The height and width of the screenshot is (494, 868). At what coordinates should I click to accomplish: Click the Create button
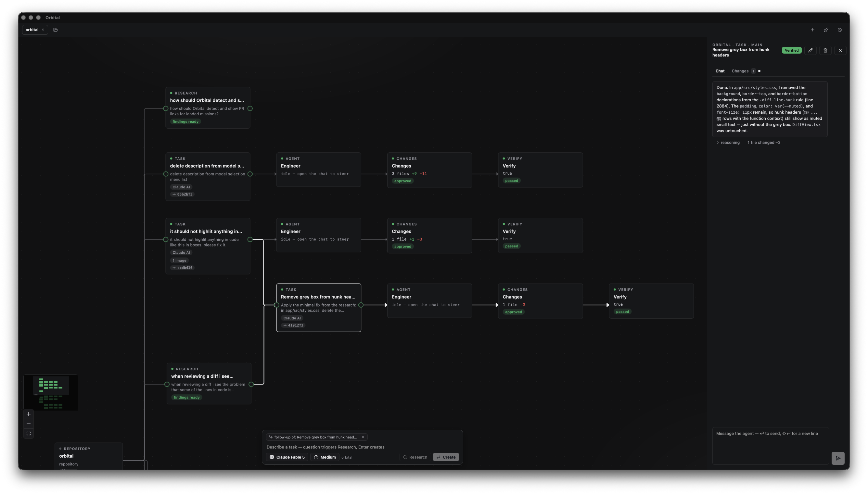click(x=446, y=457)
